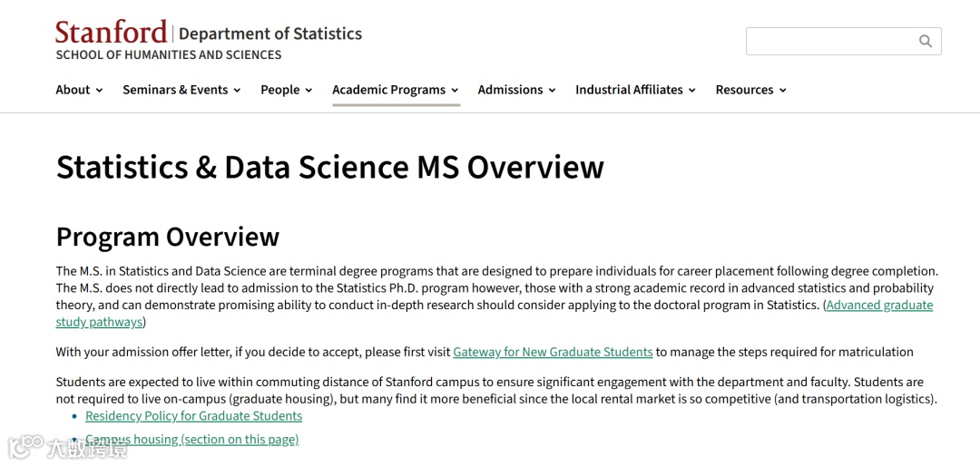
Task: Expand the Resources menu chevron
Action: coord(782,91)
